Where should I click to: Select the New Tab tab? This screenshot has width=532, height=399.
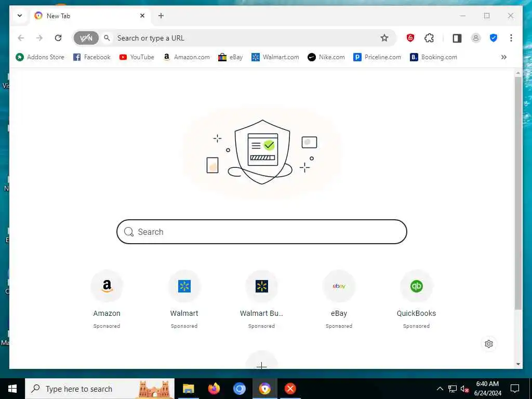[x=90, y=16]
